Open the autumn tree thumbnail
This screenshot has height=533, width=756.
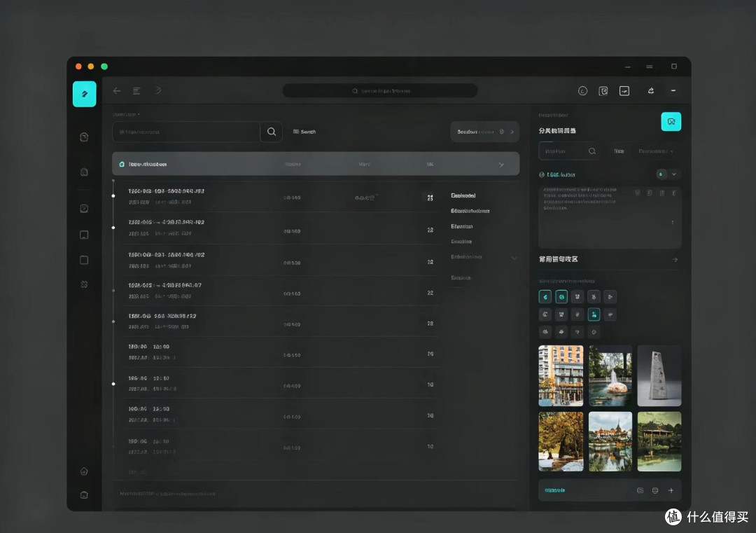(x=561, y=441)
